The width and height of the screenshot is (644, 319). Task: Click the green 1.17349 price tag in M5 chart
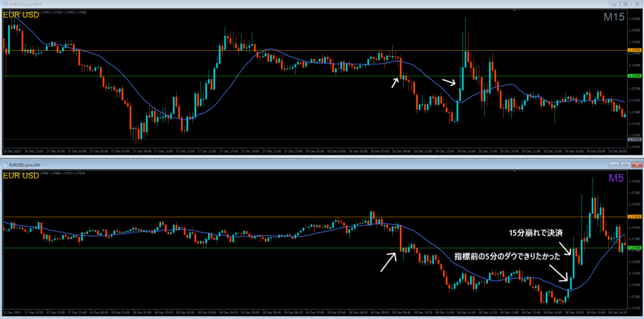tap(635, 248)
